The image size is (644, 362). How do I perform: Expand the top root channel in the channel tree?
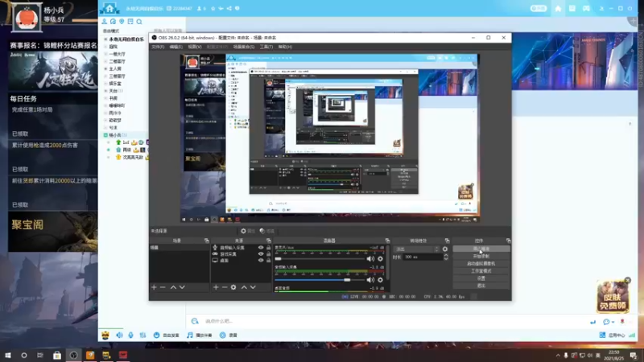105,39
